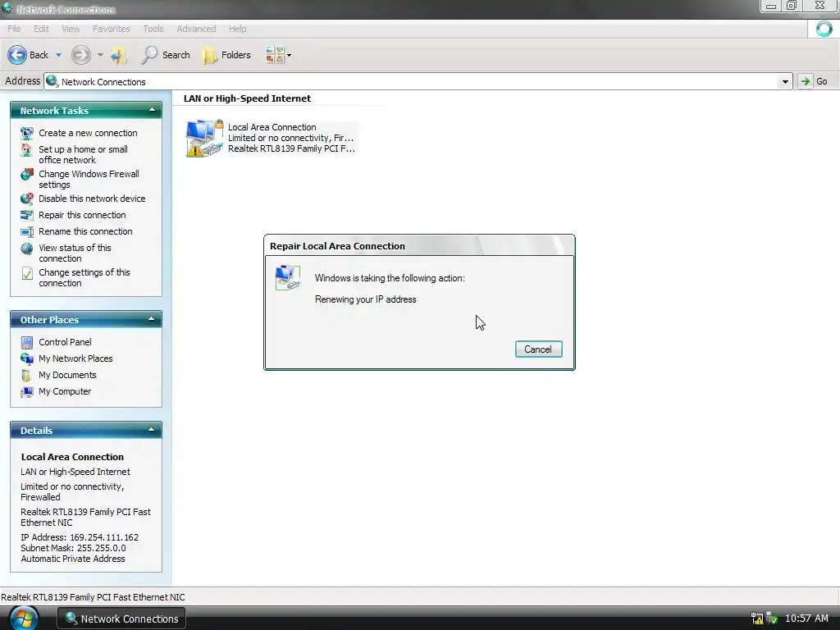Click the Go button

[813, 81]
